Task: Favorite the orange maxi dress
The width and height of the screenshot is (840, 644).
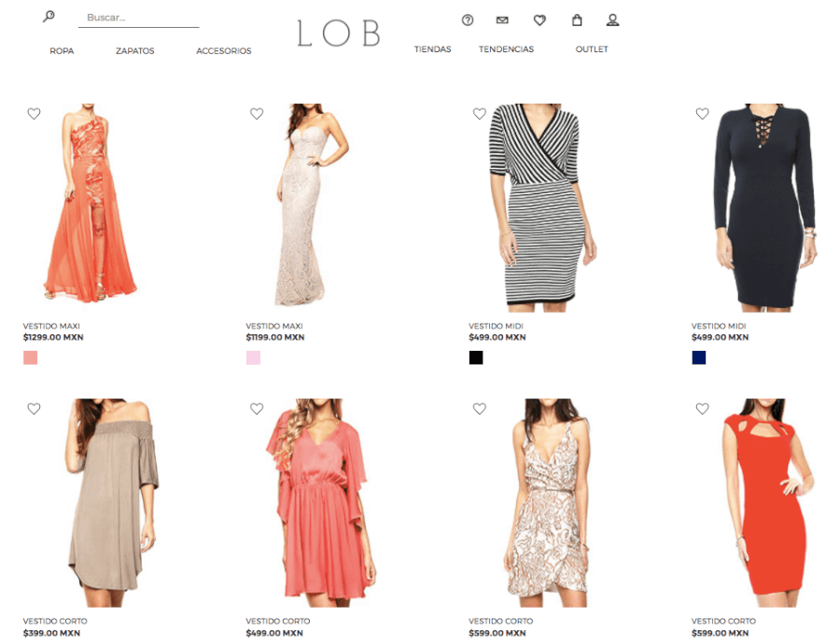Action: click(x=35, y=114)
